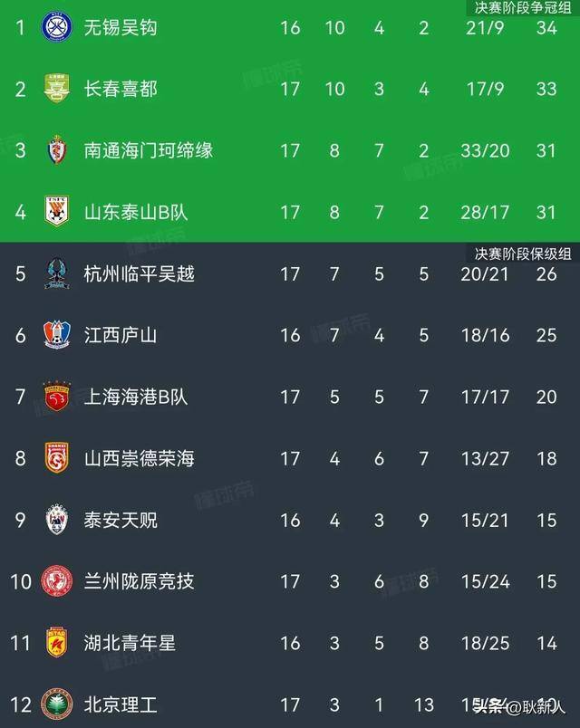Tap the 湖北青年星 team name
The image size is (580, 728).
click(130, 643)
